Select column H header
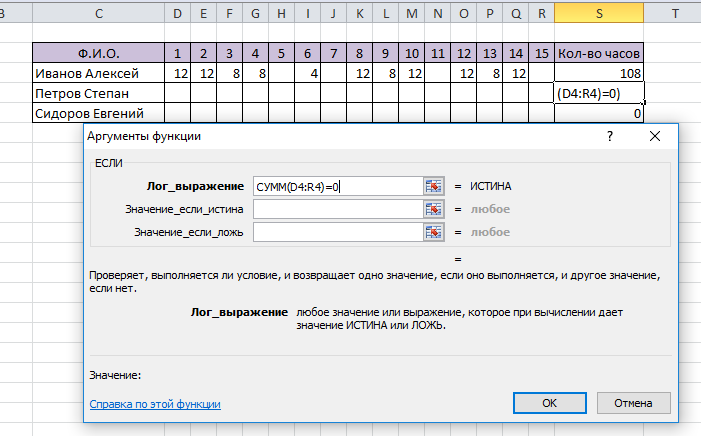Screen dimensions: 701x436 [281, 13]
